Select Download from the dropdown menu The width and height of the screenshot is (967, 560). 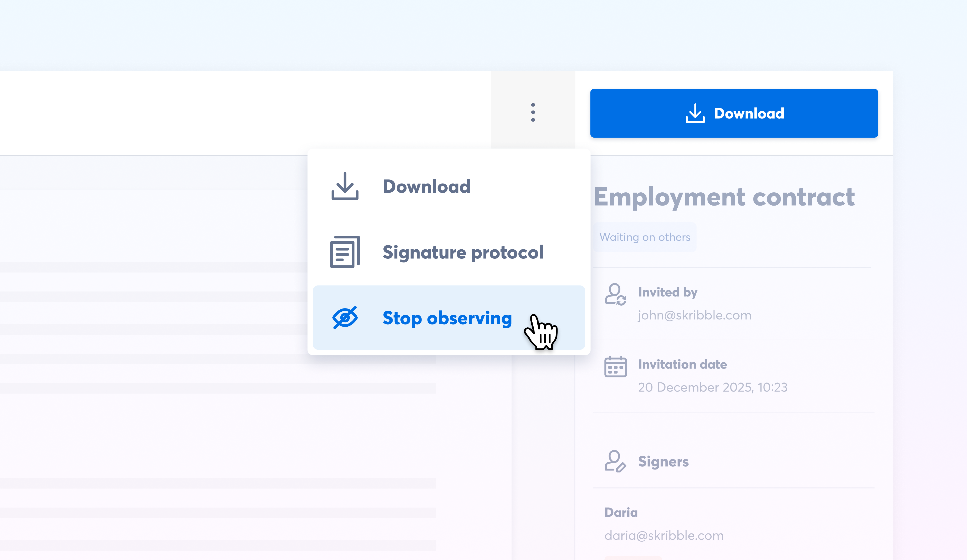tap(449, 186)
